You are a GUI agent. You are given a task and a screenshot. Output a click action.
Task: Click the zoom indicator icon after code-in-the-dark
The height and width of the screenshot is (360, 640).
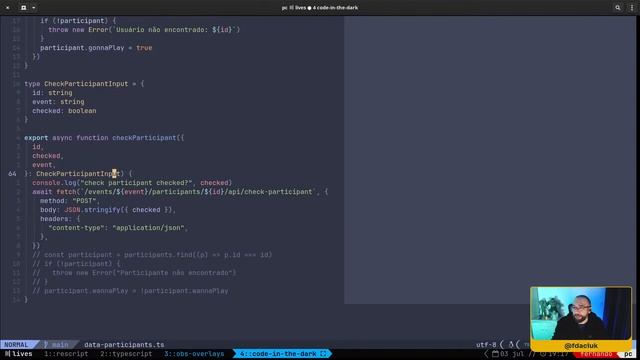tap(323, 353)
